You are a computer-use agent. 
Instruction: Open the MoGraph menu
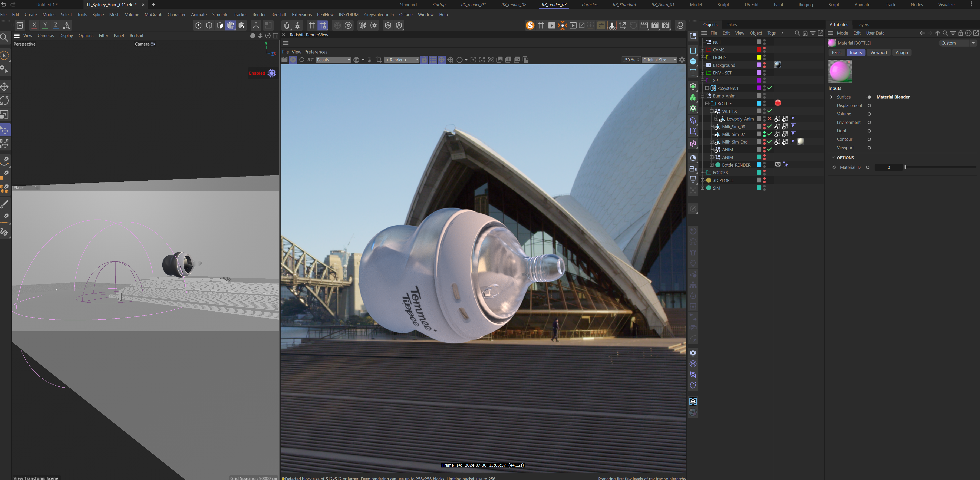point(153,14)
